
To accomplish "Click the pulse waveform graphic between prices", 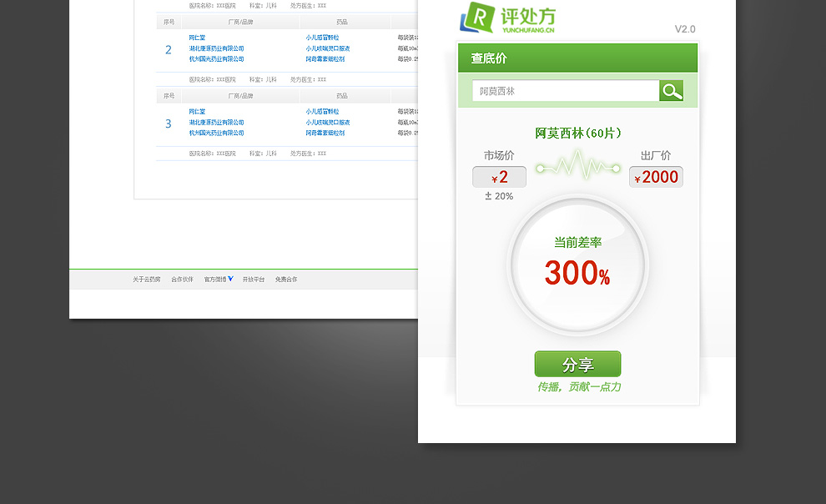I will 578,165.
